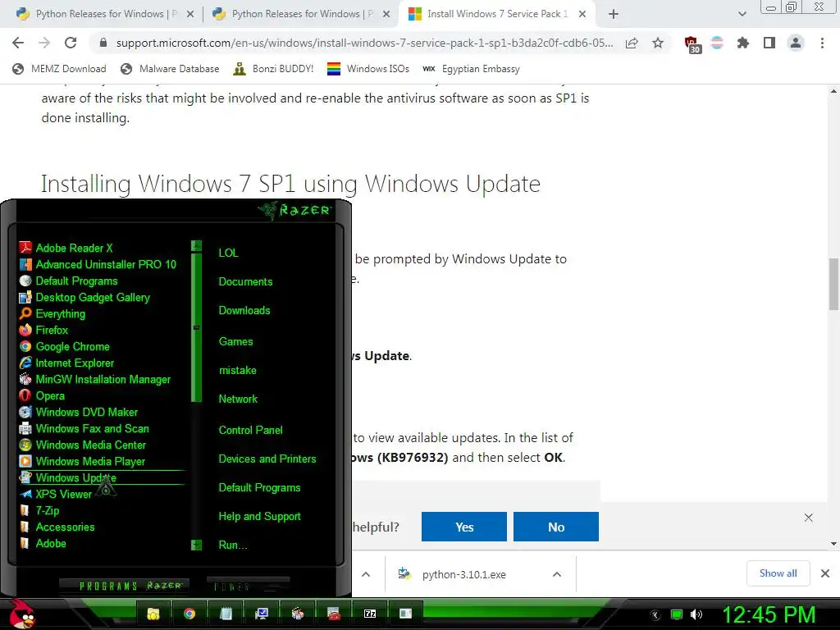The height and width of the screenshot is (630, 840).
Task: Open the mistake folder link
Action: [x=237, y=371]
